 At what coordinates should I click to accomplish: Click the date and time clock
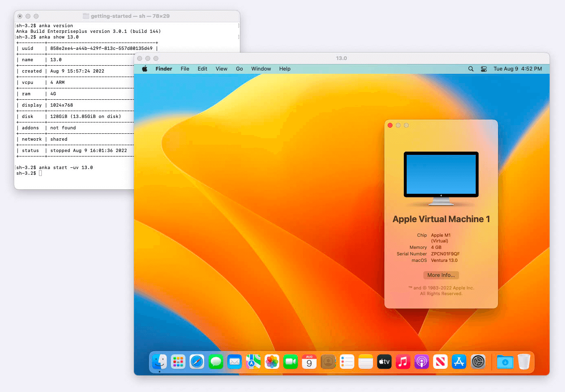coord(518,69)
